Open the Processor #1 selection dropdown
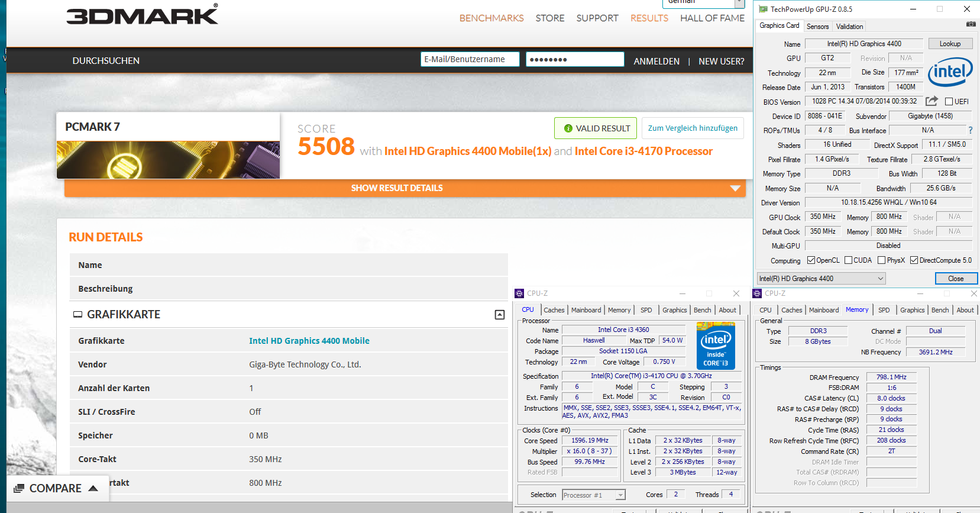980x513 pixels. tap(594, 495)
